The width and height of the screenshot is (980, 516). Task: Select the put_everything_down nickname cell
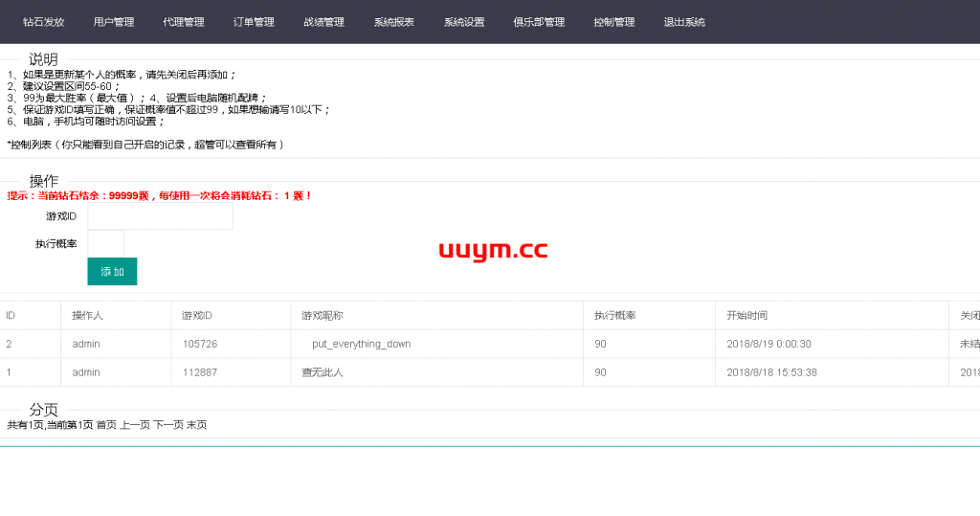pyautogui.click(x=361, y=344)
